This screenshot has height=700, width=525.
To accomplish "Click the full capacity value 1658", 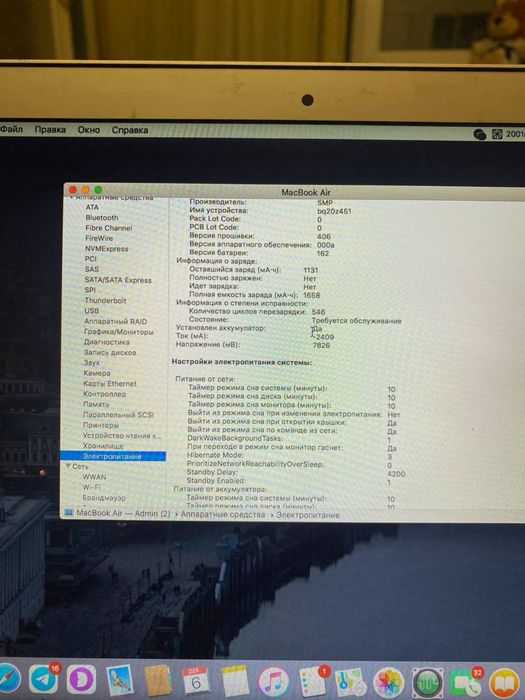I will coord(312,295).
